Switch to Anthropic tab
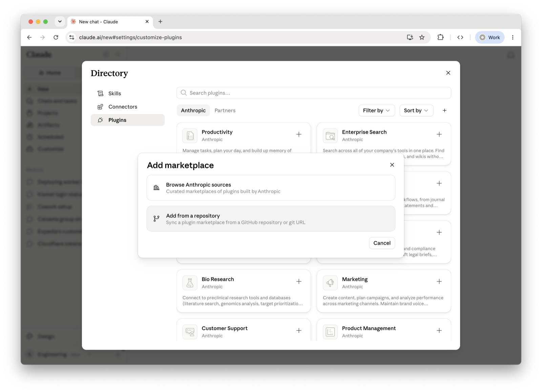The height and width of the screenshot is (392, 542). (193, 110)
